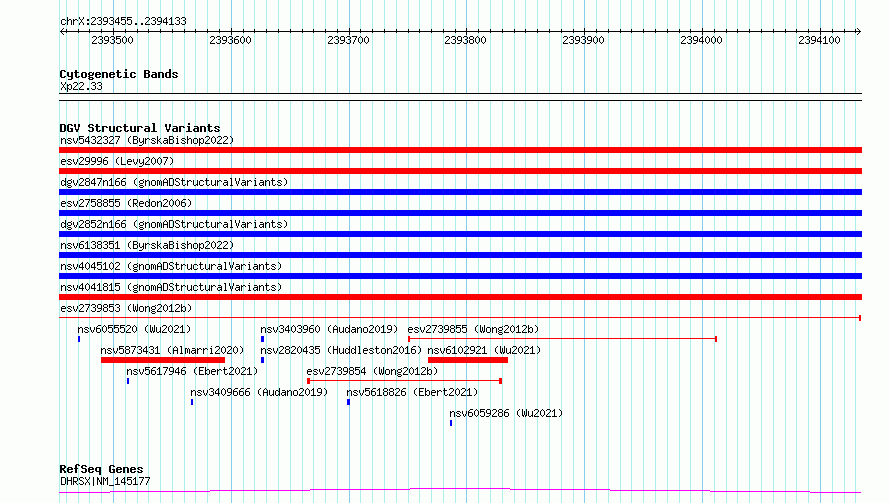Screen dimensions: 890x503
Task: Click the blue bar under nsv6138351
Action: tap(460, 255)
